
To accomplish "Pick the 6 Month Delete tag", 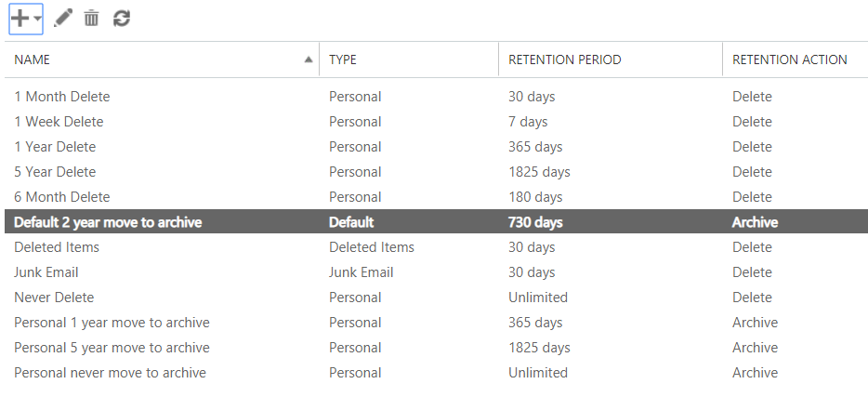I will [x=62, y=197].
